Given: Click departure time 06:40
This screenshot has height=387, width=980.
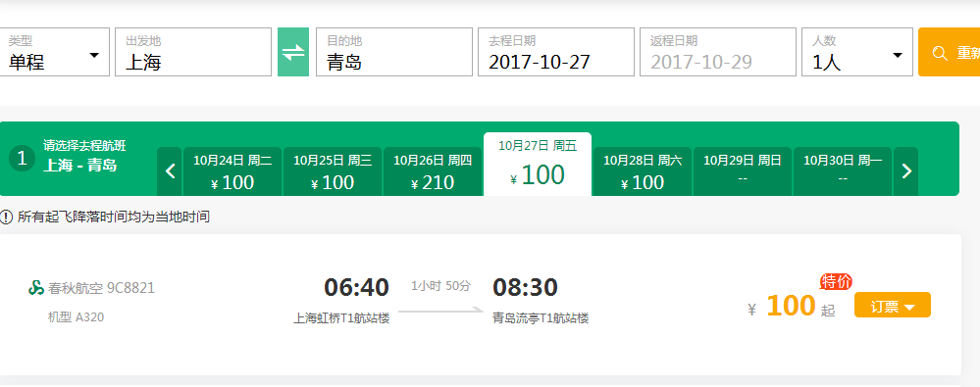Looking at the screenshot, I should click(356, 287).
